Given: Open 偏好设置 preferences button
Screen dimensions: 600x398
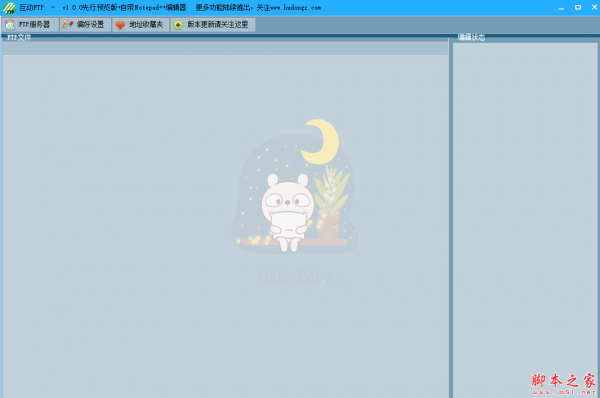Looking at the screenshot, I should (x=85, y=24).
